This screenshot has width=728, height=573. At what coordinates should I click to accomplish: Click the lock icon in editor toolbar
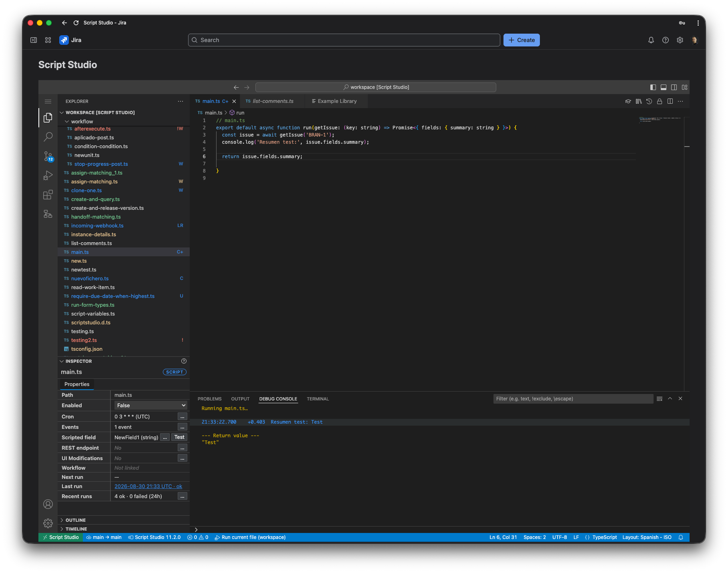660,101
